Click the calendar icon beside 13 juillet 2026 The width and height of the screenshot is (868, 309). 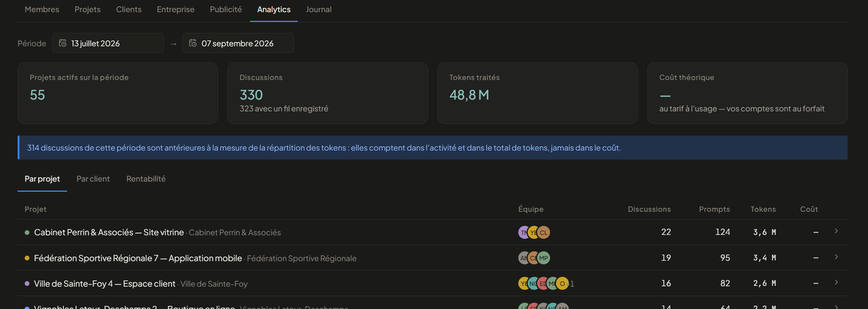point(63,43)
